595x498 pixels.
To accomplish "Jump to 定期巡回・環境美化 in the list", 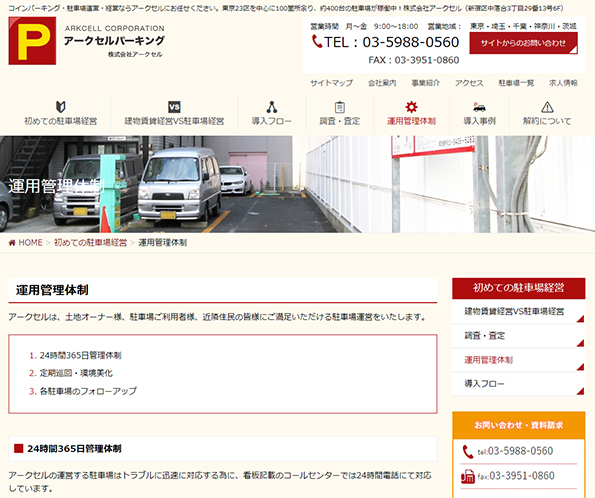I will [x=76, y=373].
